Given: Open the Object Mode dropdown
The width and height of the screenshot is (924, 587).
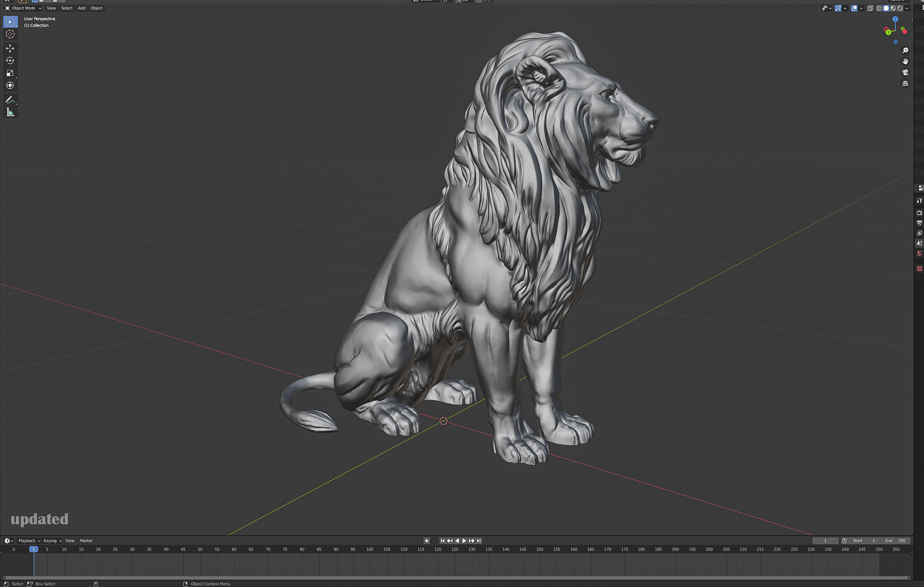Looking at the screenshot, I should pyautogui.click(x=23, y=8).
